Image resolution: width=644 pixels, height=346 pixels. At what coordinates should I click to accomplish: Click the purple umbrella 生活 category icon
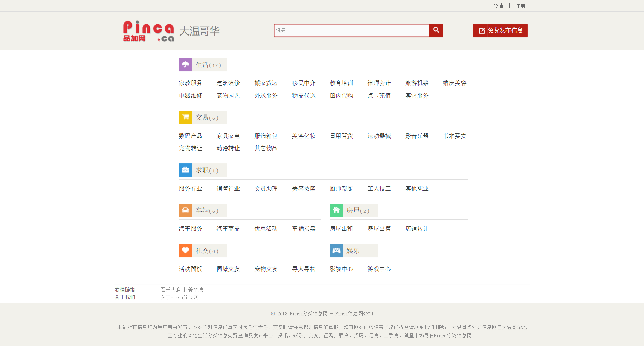pyautogui.click(x=185, y=65)
